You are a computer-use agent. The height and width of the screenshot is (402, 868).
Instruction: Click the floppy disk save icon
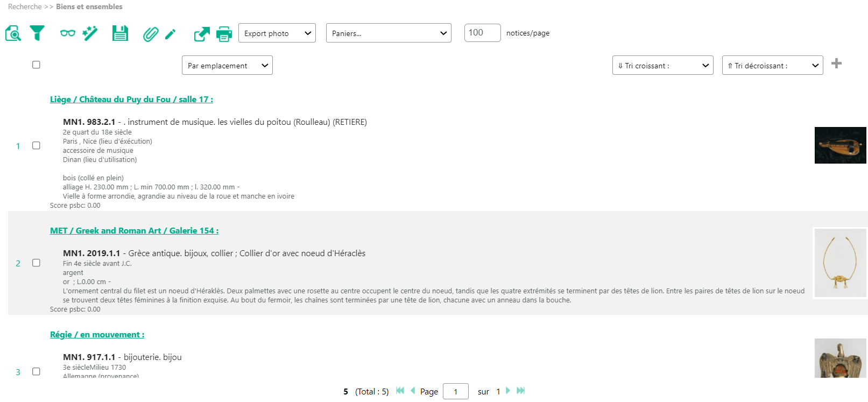point(120,33)
